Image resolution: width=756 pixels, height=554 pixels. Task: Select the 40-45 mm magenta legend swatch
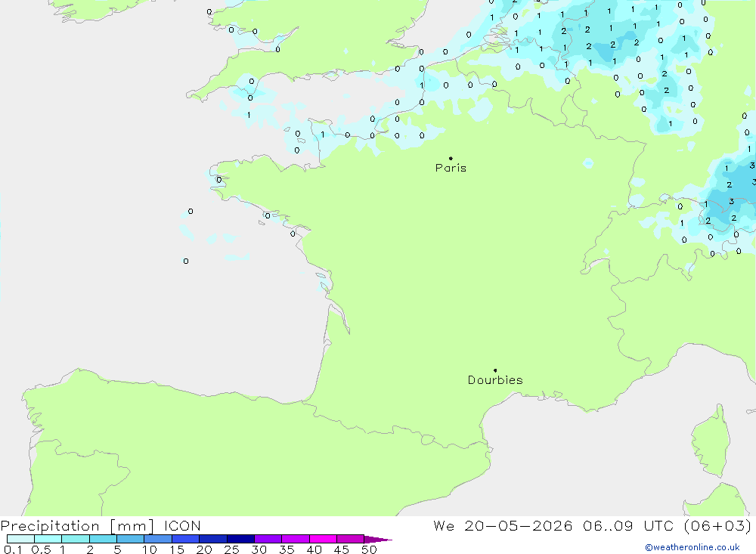click(323, 539)
